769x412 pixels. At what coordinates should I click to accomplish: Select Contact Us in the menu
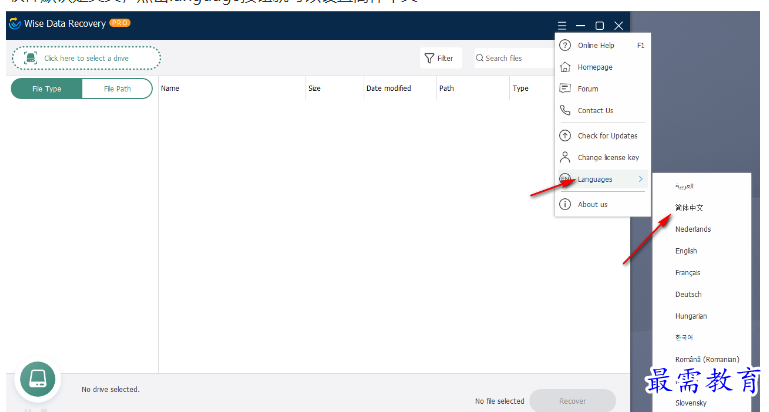pyautogui.click(x=602, y=110)
